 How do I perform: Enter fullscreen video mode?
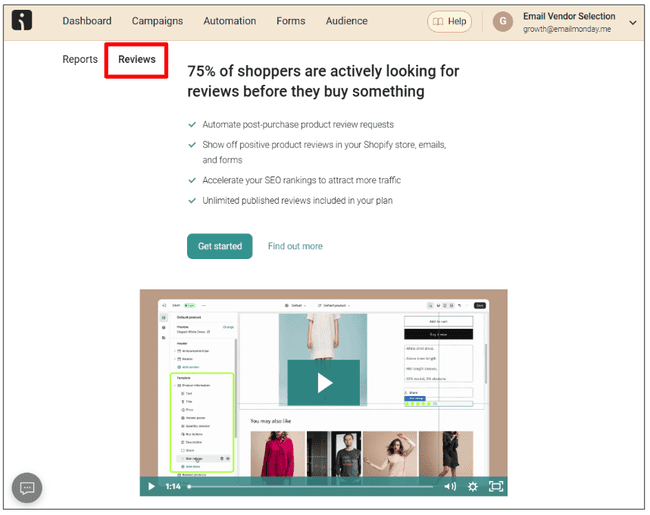point(496,486)
